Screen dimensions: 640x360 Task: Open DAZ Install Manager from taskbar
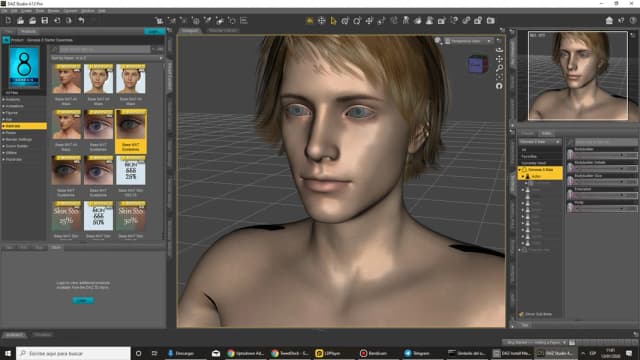tap(511, 353)
